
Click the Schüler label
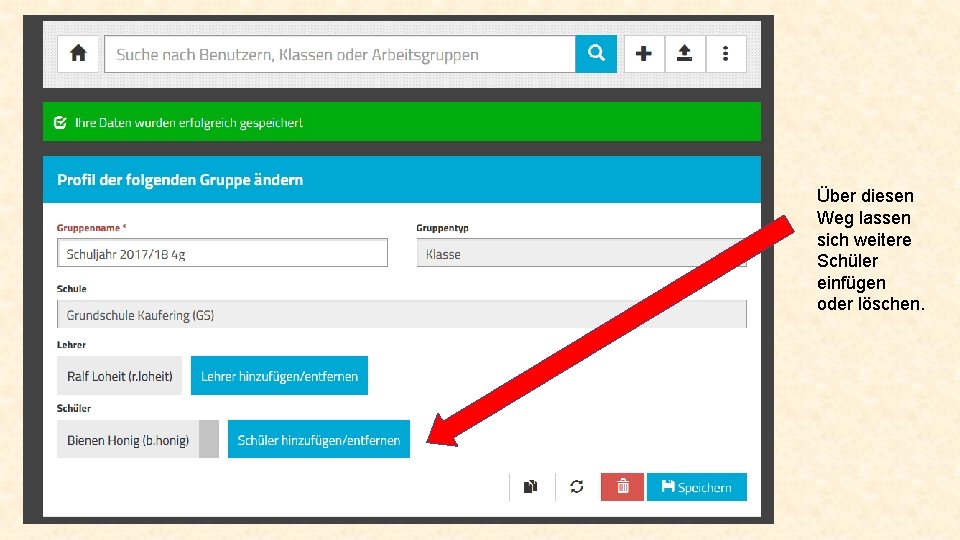click(74, 408)
